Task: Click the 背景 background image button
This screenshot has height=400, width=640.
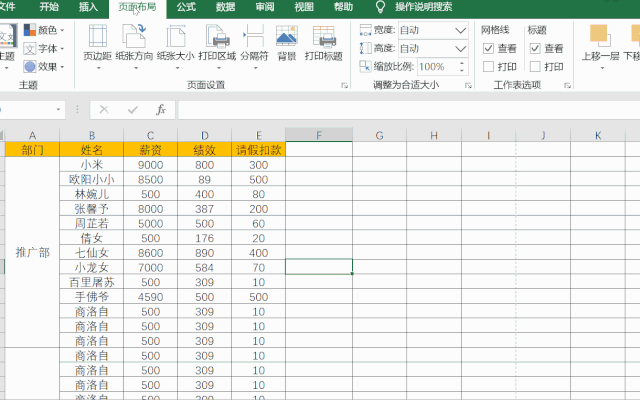Action: coord(287,43)
